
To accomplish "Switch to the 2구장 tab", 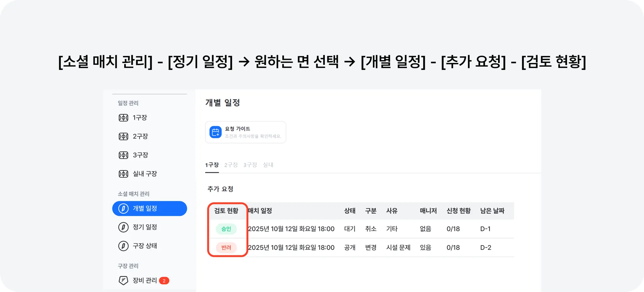I will [x=231, y=165].
